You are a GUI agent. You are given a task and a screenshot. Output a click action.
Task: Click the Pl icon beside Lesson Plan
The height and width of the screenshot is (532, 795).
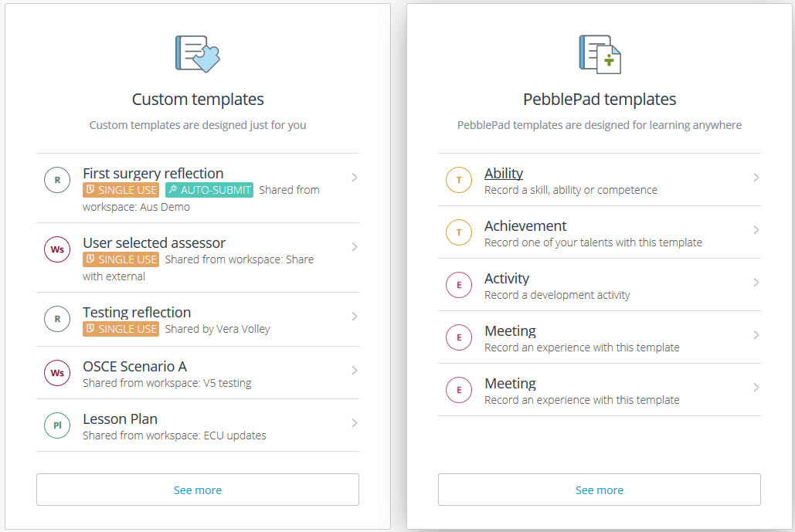click(57, 425)
